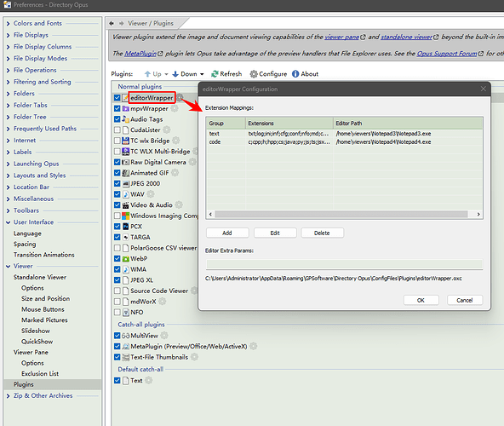Enable the CudaLister plugin checkbox
Image resolution: width=504 pixels, height=426 pixels.
[117, 130]
